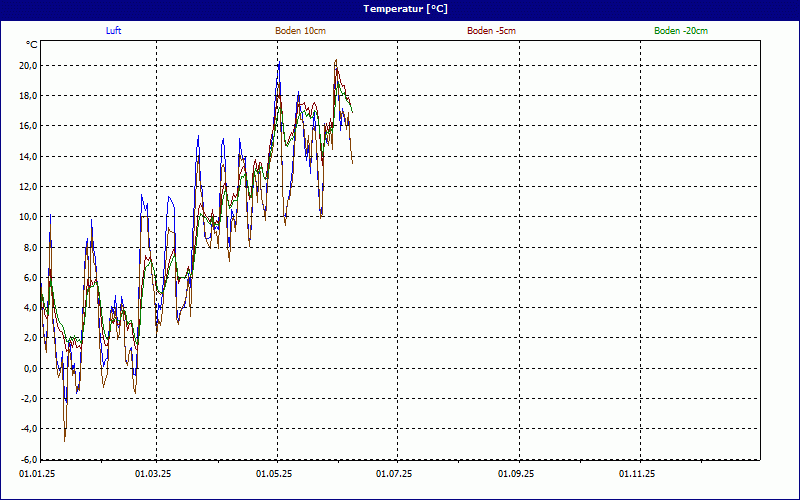Click the 01.03.25 date label
This screenshot has width=800, height=500.
coord(153,474)
